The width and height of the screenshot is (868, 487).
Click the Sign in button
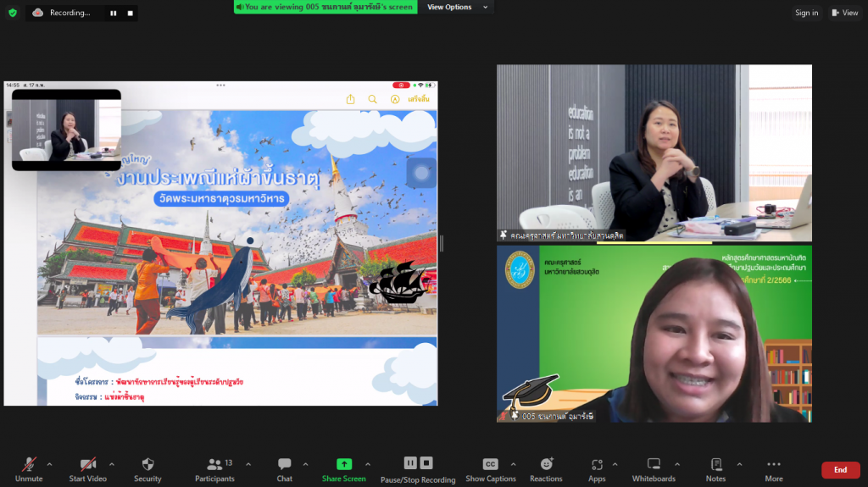806,13
